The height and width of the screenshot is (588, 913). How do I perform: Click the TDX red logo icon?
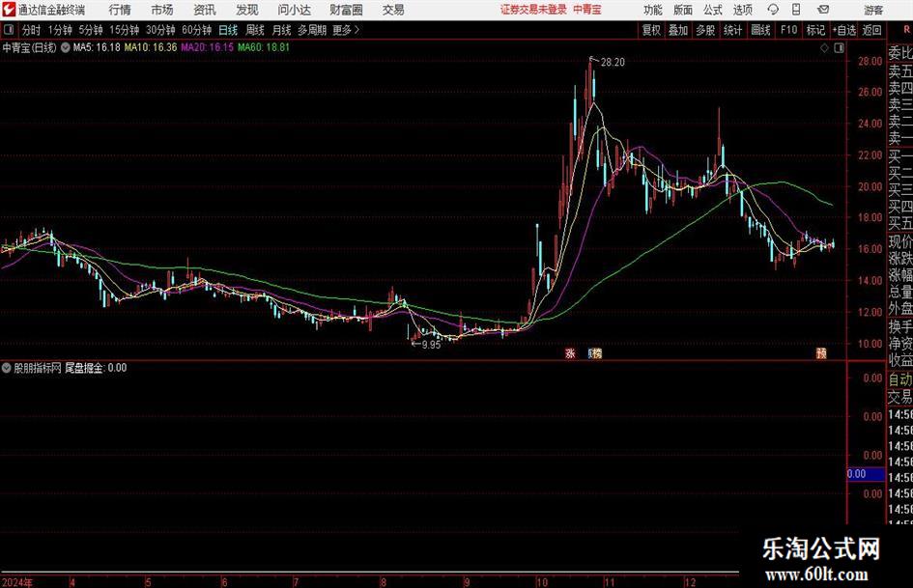9,10
